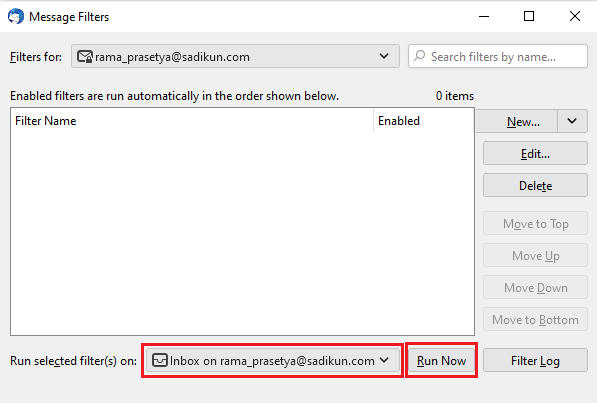This screenshot has height=403, width=597.
Task: Click the Run Now button
Action: 441,360
